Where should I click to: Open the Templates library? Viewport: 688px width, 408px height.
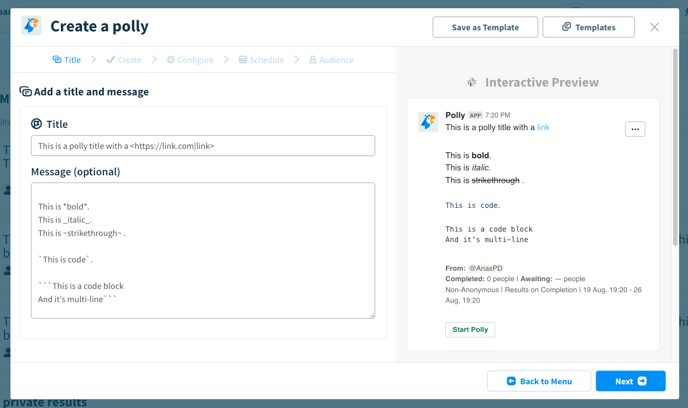(x=588, y=27)
